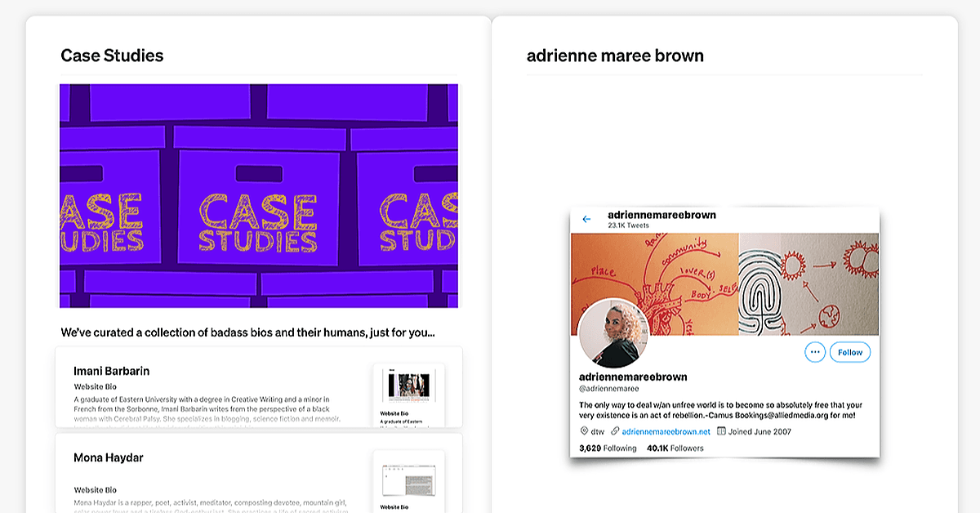Open the Imani Barbarin card title

pyautogui.click(x=112, y=371)
